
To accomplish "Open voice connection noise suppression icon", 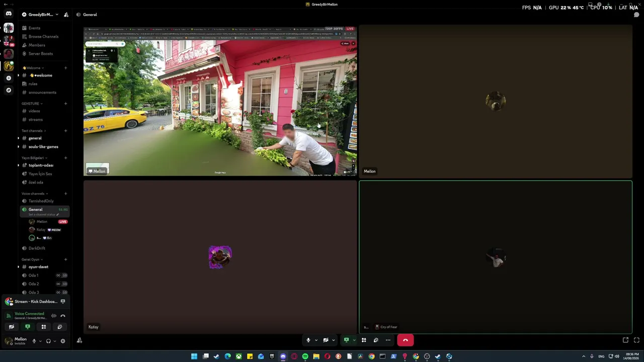I will [54, 316].
